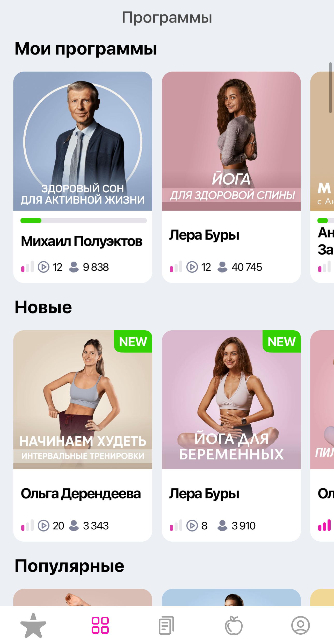
Task: Open the star favorites tab icon
Action: coord(33,625)
